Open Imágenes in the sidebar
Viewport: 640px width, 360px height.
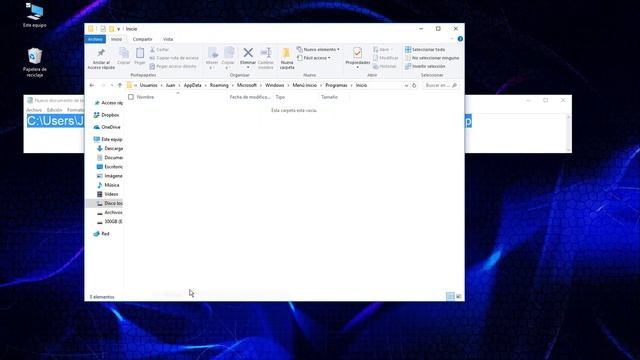(109, 176)
